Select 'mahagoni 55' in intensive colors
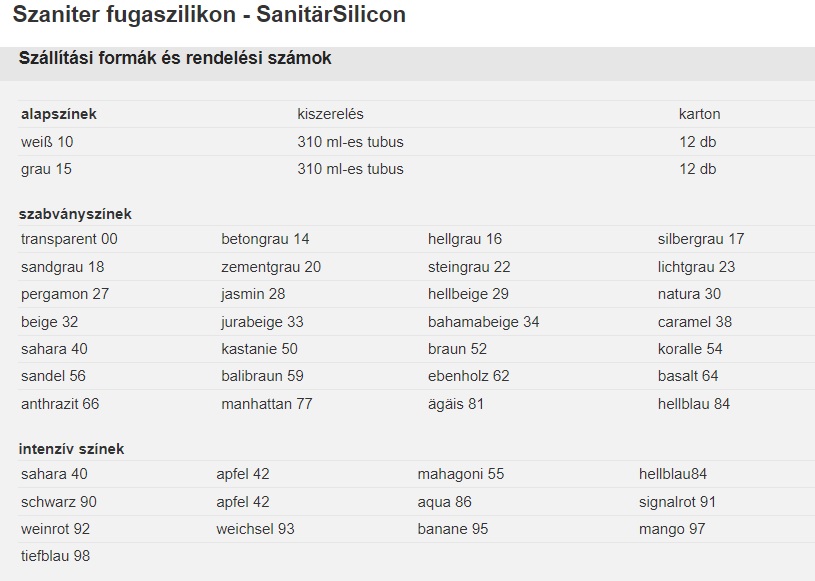This screenshot has height=581, width=815. tap(461, 474)
